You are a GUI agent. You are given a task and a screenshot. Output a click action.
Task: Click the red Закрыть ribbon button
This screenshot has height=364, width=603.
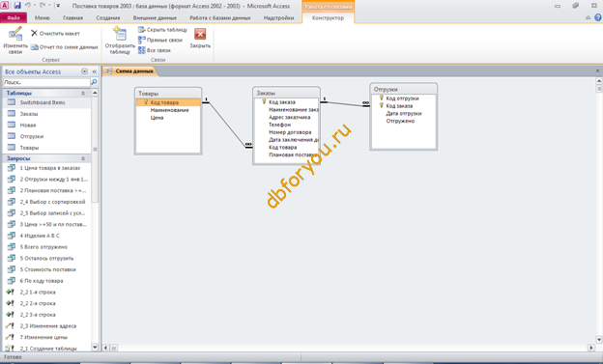click(x=200, y=34)
